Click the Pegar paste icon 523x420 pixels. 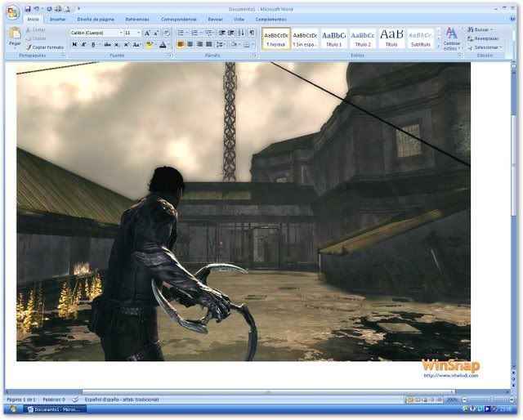15,36
